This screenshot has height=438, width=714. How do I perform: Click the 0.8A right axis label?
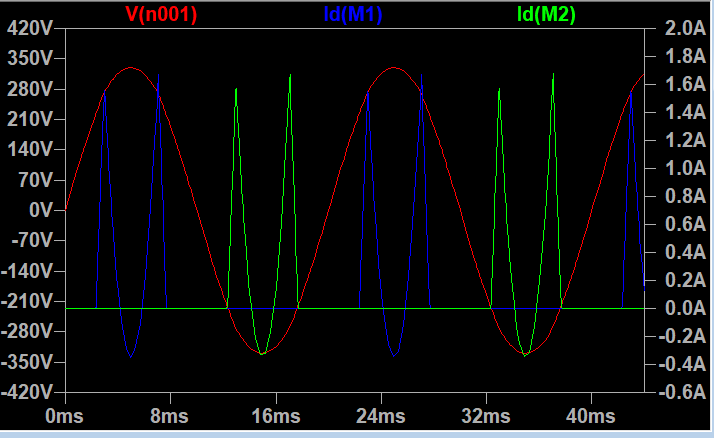coord(685,196)
